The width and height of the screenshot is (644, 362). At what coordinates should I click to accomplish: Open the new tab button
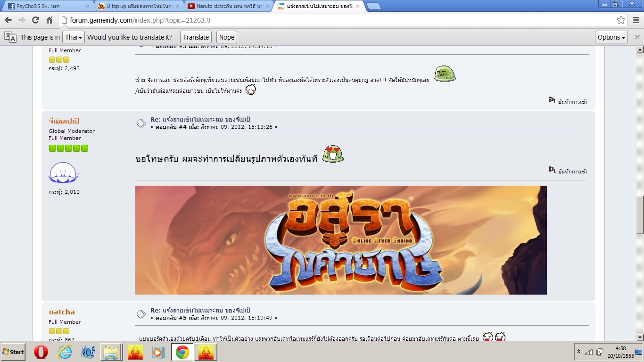tap(373, 6)
